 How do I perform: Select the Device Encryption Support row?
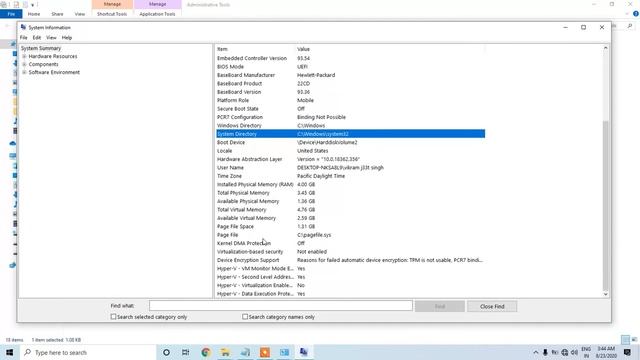tap(350, 260)
